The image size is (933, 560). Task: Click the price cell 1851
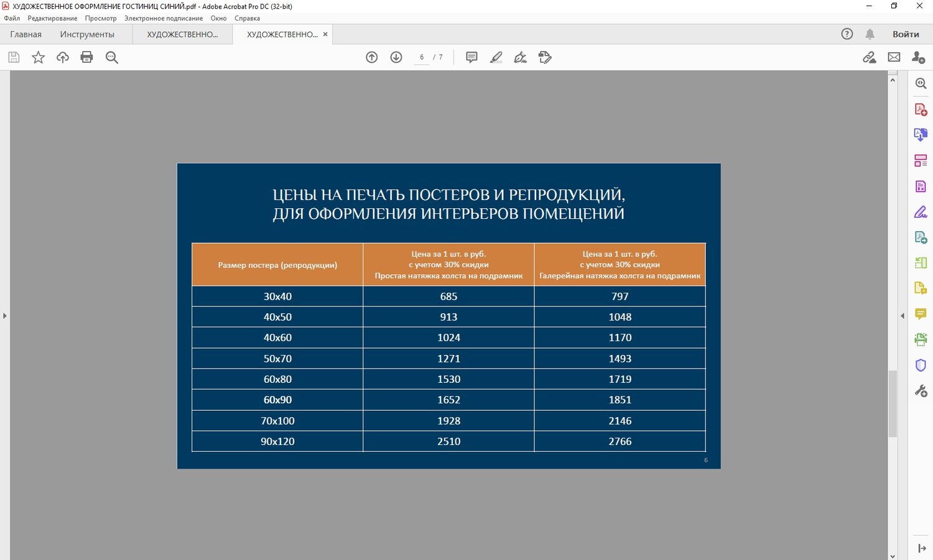pyautogui.click(x=620, y=400)
